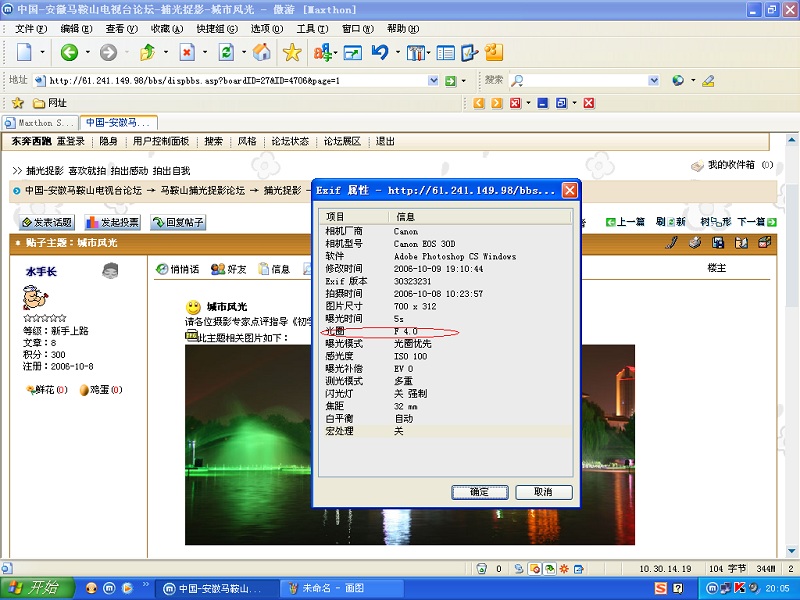The image size is (800, 600).
Task: Open the 工具(T) menu
Action: coord(312,29)
